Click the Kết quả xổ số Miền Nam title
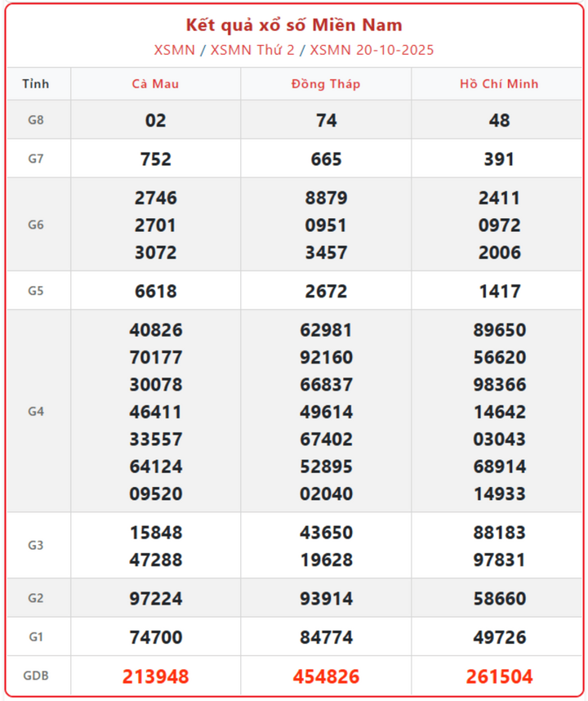 click(294, 25)
